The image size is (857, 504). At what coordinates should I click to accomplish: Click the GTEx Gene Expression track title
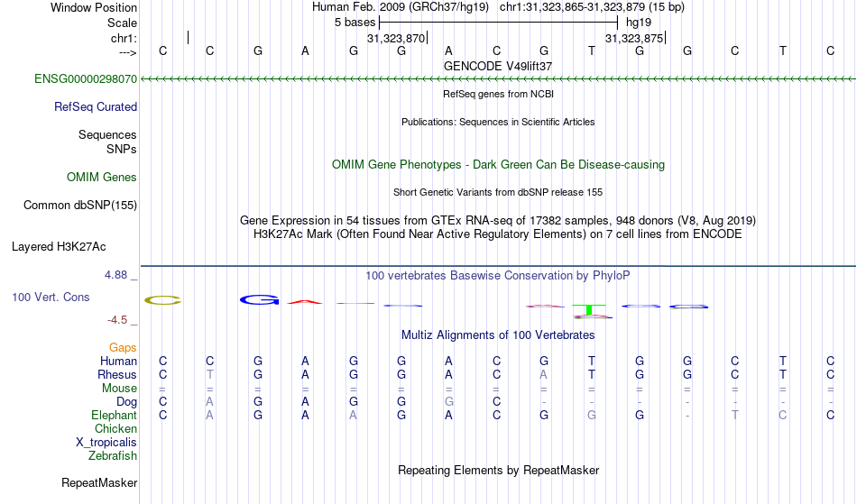[x=498, y=220]
